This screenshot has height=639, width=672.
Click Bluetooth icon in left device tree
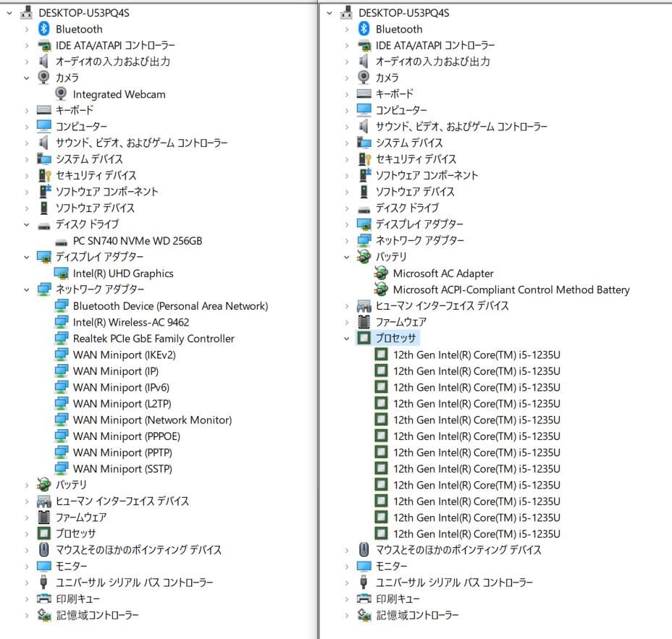tap(43, 29)
